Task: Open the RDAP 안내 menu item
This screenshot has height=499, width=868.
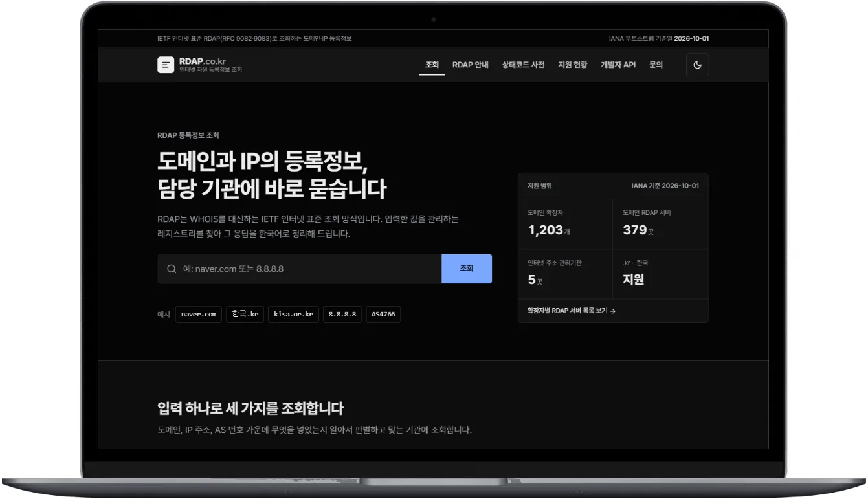Action: [x=471, y=65]
